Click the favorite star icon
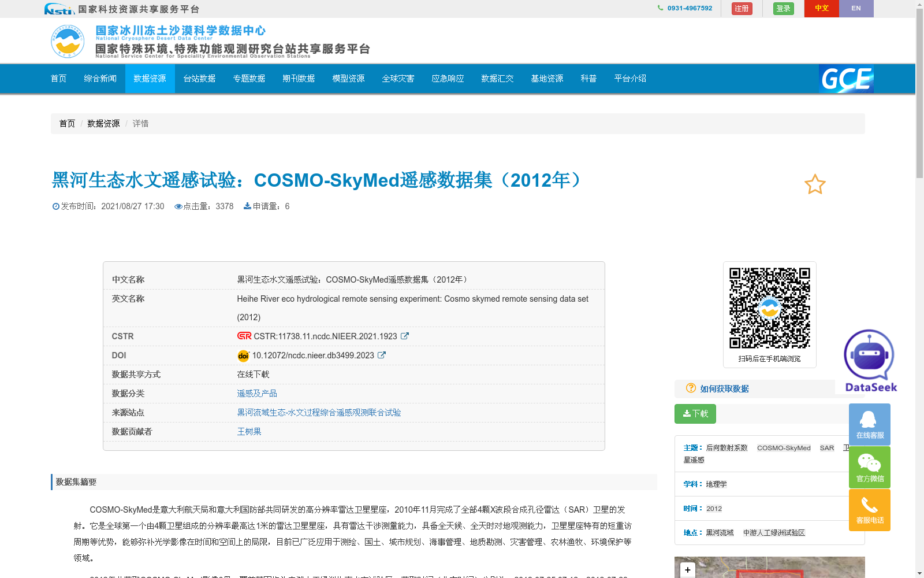924x578 pixels. click(815, 184)
